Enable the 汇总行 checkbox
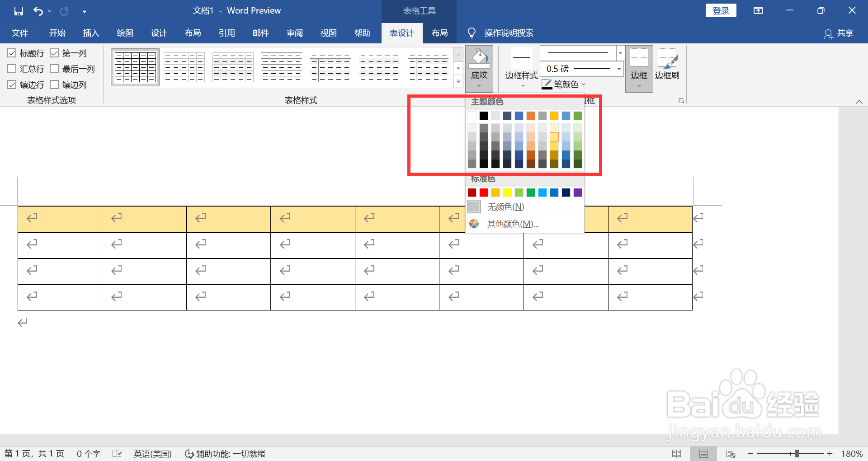 12,69
